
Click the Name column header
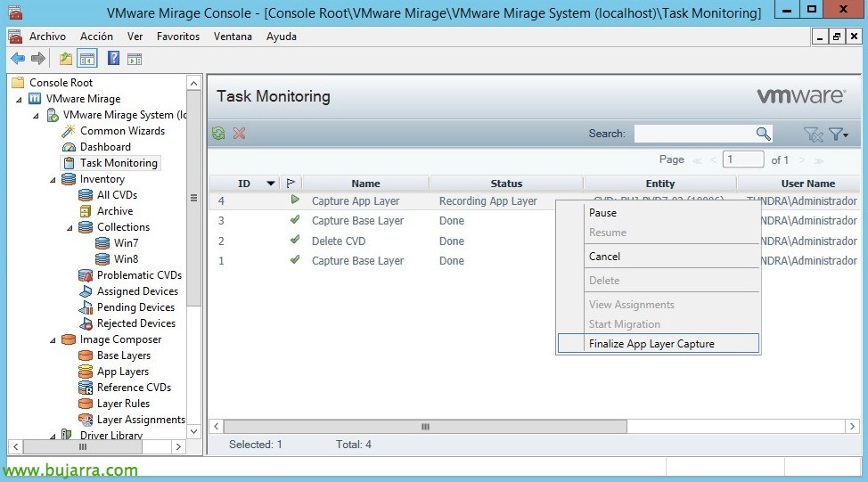tap(365, 184)
